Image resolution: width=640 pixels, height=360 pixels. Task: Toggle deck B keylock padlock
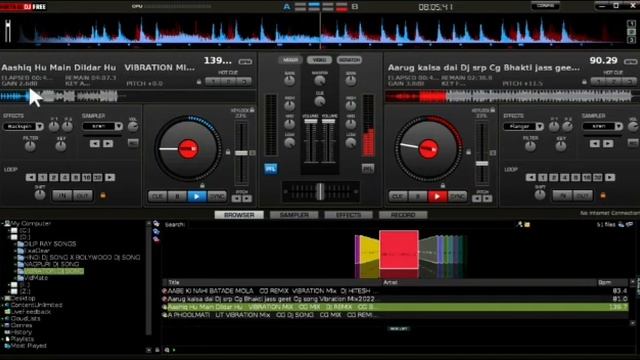[493, 109]
